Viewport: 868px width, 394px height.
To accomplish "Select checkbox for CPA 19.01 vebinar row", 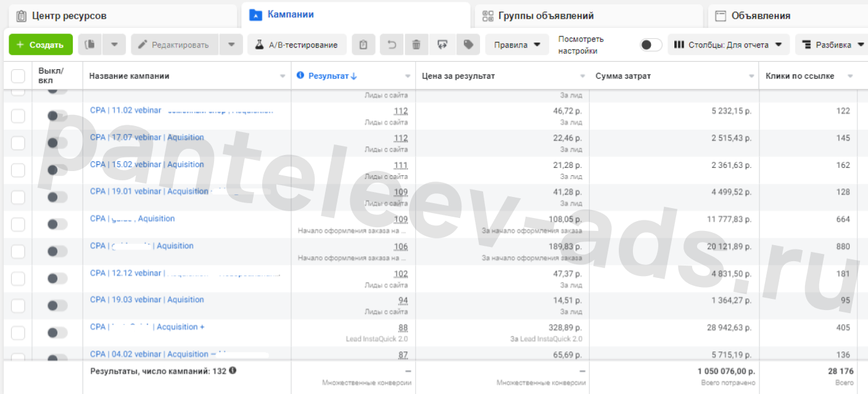I will coord(18,197).
